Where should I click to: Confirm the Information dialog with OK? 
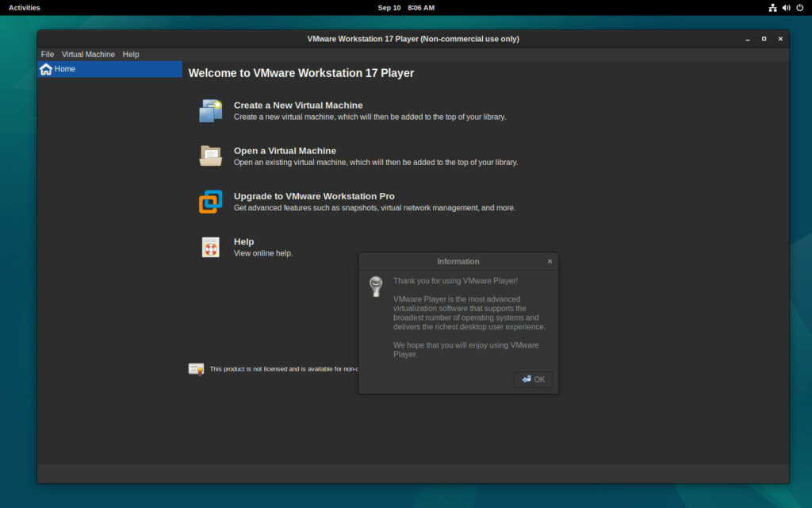pyautogui.click(x=534, y=379)
